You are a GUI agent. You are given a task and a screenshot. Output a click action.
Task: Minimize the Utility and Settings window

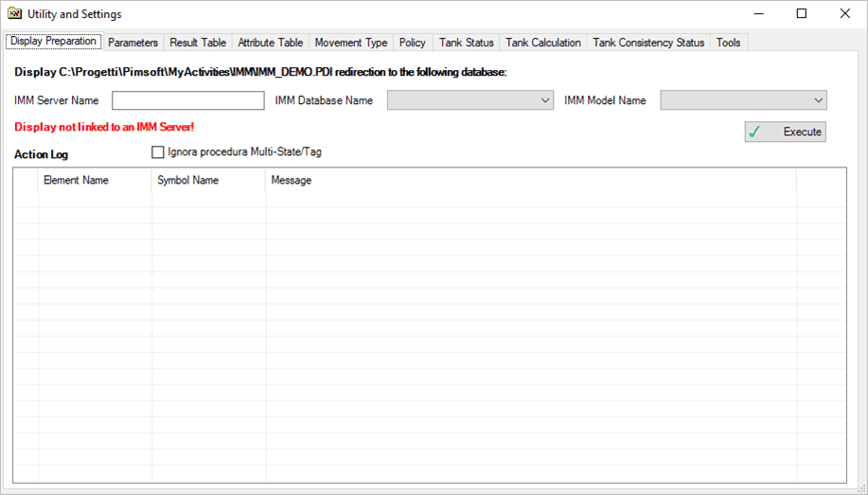pos(759,14)
